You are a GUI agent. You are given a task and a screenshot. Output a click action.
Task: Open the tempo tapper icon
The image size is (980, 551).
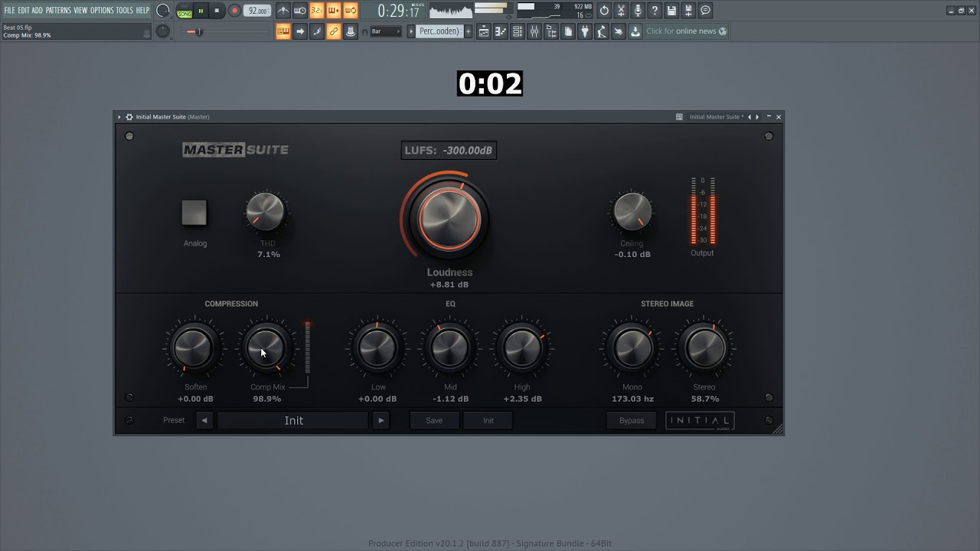coord(602,31)
